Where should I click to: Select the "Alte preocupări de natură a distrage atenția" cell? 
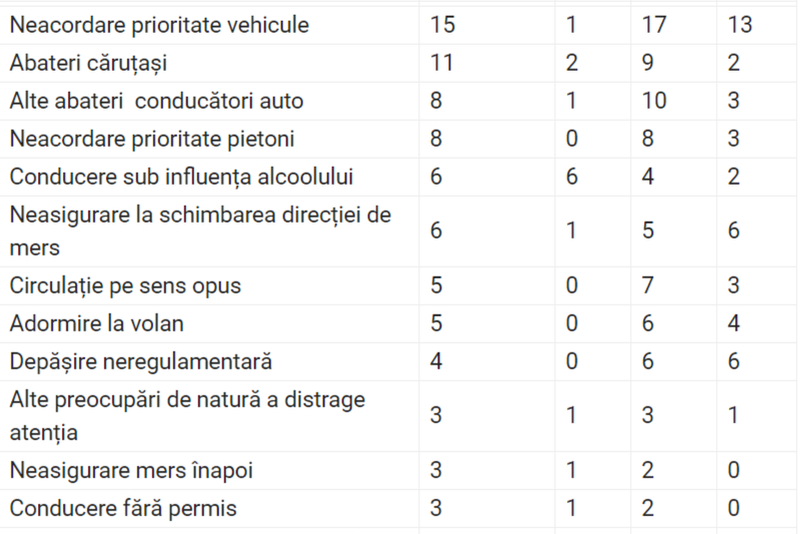[187, 415]
